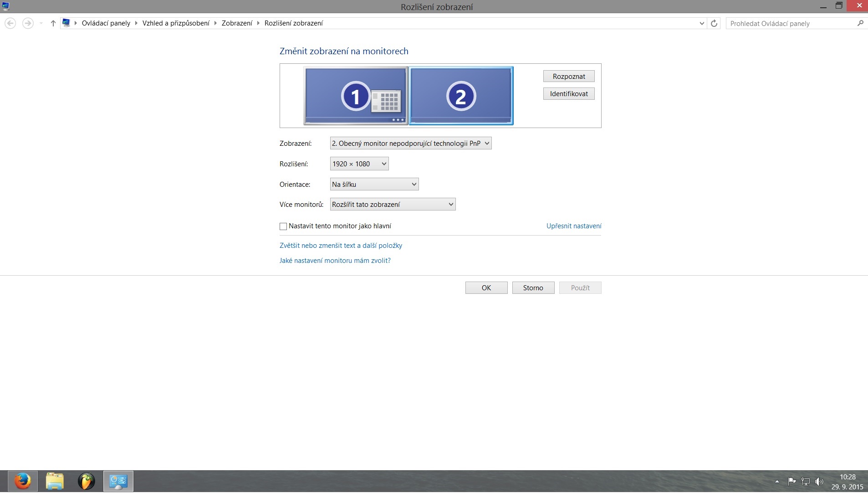Open Firefox from the taskbar
The image size is (868, 493).
coord(23,481)
